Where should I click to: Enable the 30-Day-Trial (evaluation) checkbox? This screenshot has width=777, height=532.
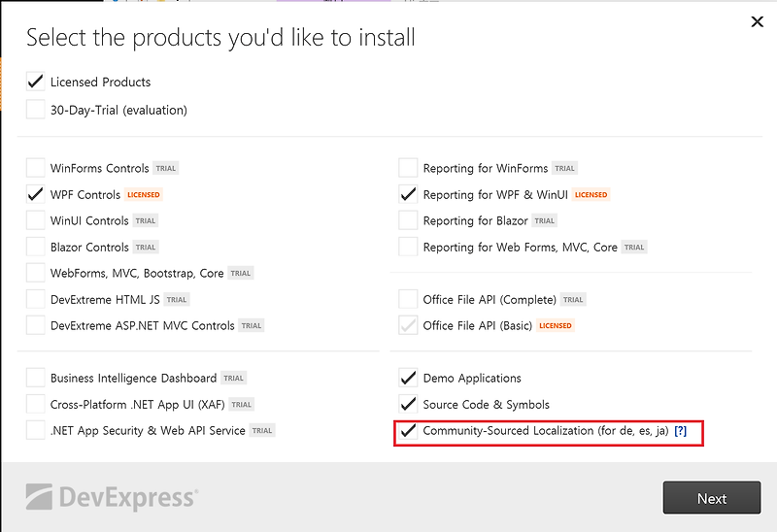[x=36, y=110]
